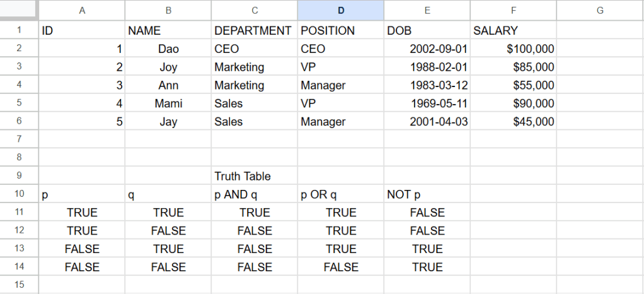The width and height of the screenshot is (644, 294).
Task: Click the SALARY header cell
Action: pyautogui.click(x=513, y=30)
